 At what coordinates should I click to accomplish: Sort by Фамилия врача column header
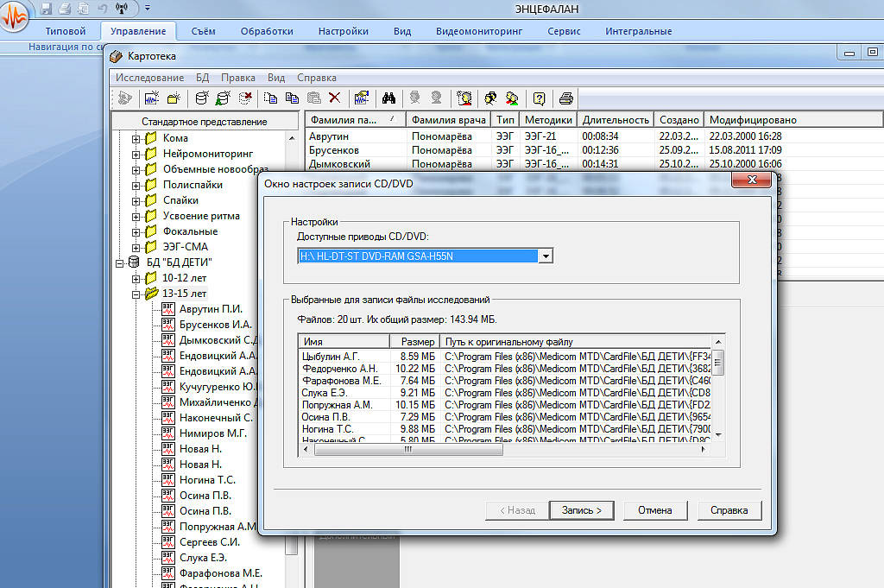(448, 119)
